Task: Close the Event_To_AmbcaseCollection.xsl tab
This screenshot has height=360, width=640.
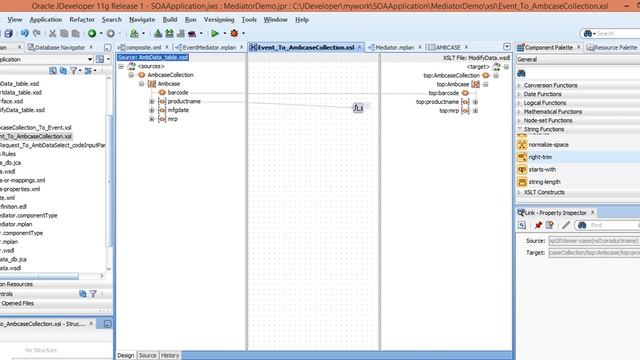Action: 360,47
